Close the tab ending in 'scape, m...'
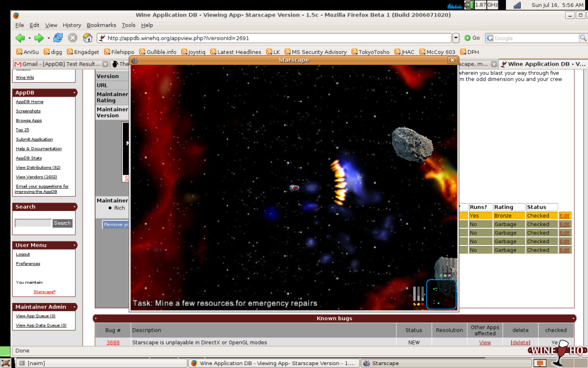The width and height of the screenshot is (588, 368). 494,64
